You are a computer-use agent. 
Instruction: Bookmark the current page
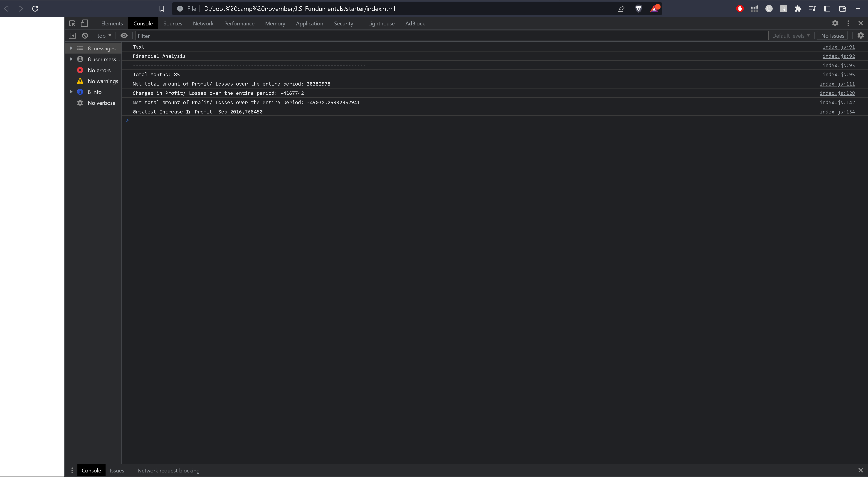coord(162,8)
